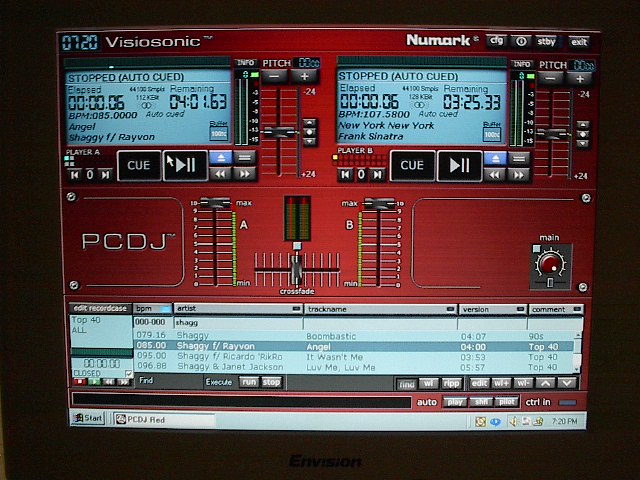Start playback on Player A
The height and width of the screenshot is (480, 640).
(x=186, y=165)
